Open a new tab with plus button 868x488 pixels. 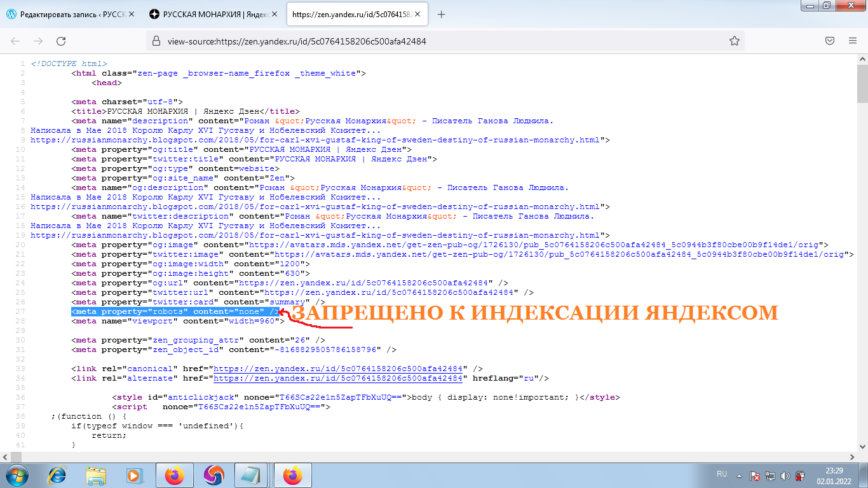coord(442,15)
